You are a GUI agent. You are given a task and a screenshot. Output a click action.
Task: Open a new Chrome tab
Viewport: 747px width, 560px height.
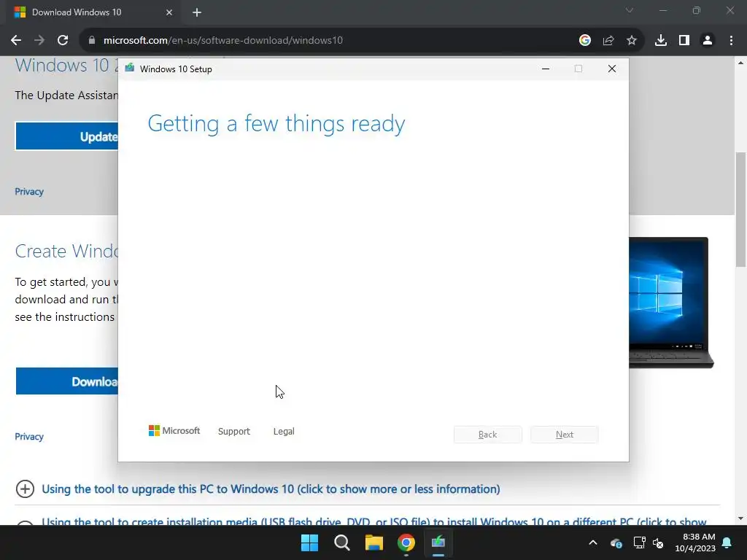pos(197,12)
